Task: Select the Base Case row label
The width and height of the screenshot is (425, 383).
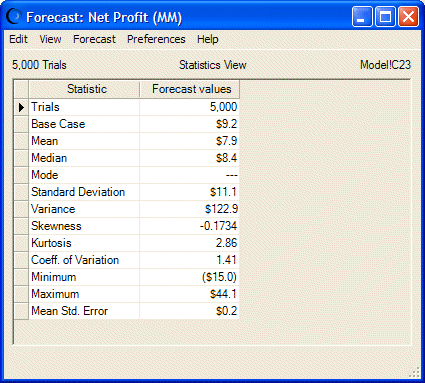Action: (58, 124)
